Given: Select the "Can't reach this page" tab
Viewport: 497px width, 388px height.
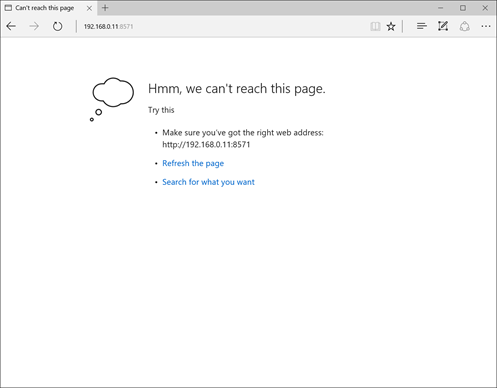Looking at the screenshot, I should coord(44,8).
